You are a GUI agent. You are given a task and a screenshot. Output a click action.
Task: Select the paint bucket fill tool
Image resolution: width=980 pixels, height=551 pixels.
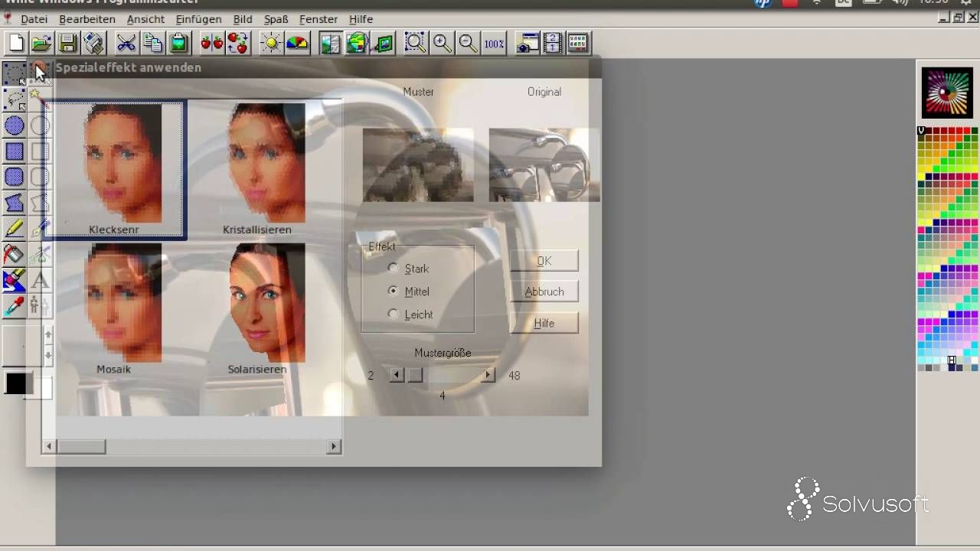tap(15, 254)
